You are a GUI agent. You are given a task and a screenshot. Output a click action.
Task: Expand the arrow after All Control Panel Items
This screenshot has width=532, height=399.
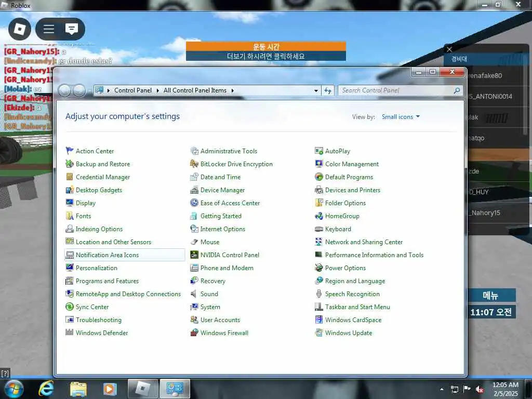tap(232, 90)
